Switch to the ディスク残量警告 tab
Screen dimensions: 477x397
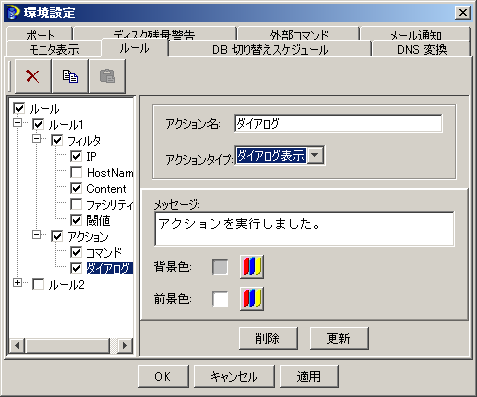pyautogui.click(x=154, y=34)
